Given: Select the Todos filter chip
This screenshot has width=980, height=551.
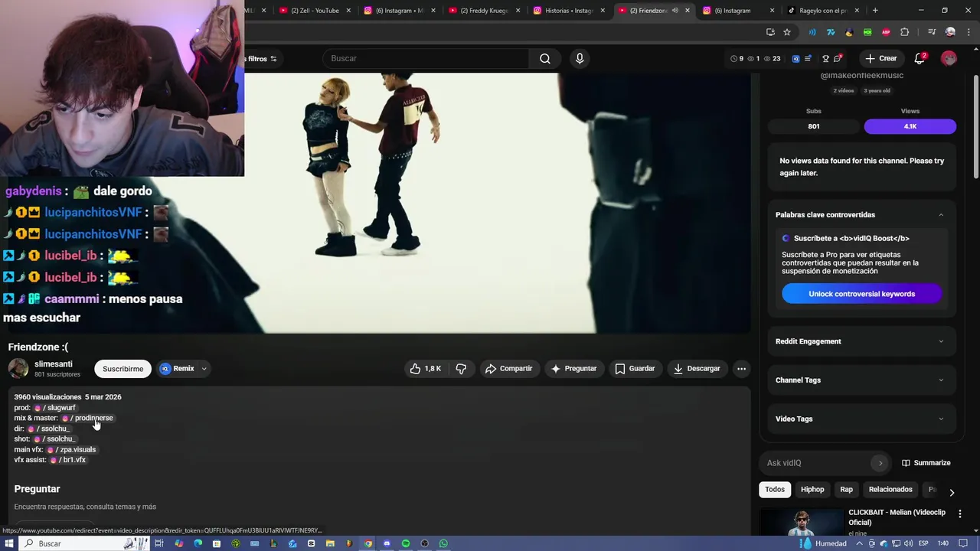Looking at the screenshot, I should [775, 489].
